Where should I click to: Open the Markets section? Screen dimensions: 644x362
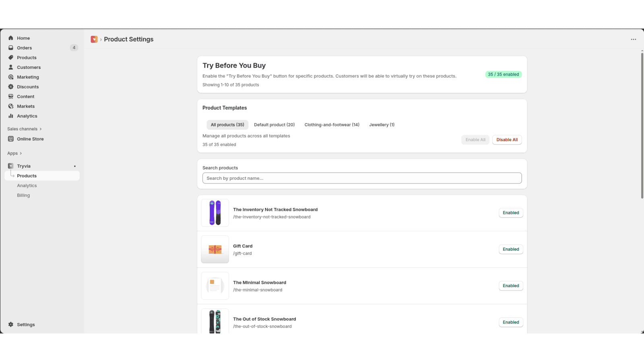pos(26,106)
